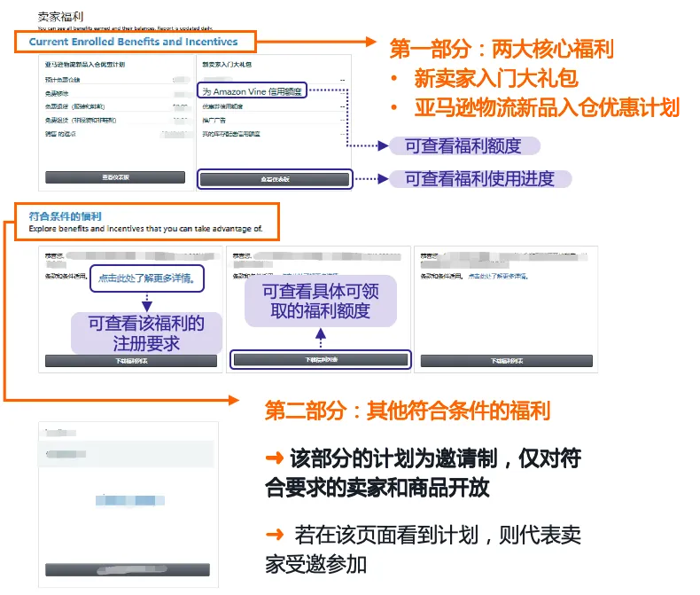Click download list button in first eligible card
Image resolution: width=700 pixels, height=595 pixels.
[x=131, y=361]
